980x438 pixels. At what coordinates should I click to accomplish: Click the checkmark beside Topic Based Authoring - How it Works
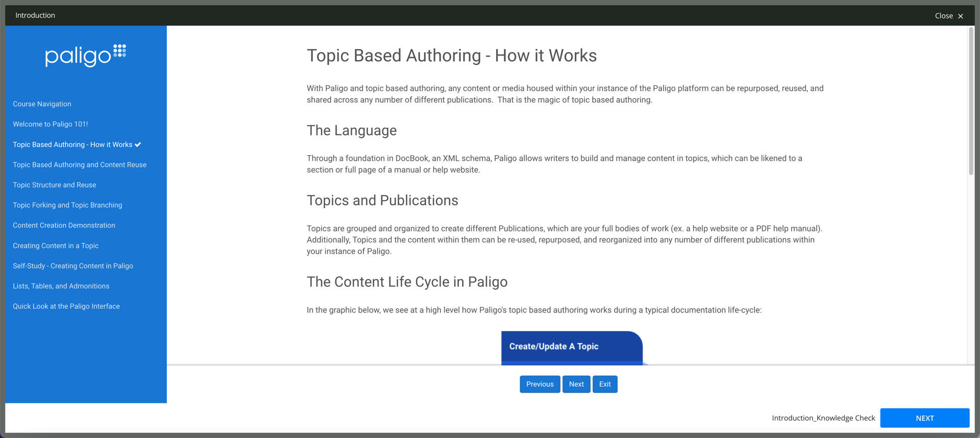[138, 144]
